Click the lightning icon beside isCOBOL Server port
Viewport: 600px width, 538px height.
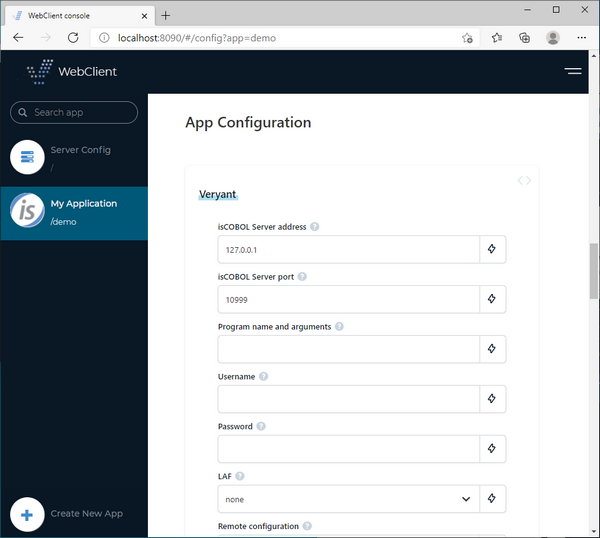492,299
